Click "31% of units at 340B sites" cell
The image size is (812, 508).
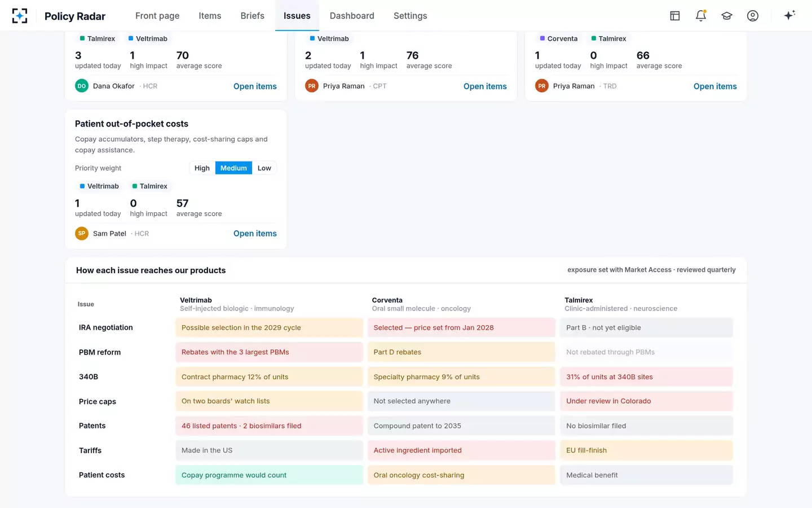(x=646, y=376)
